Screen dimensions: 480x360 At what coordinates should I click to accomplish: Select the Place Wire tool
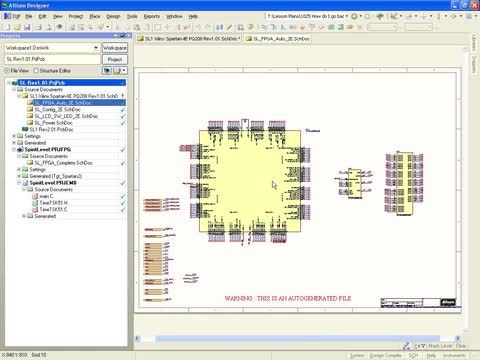[264, 27]
